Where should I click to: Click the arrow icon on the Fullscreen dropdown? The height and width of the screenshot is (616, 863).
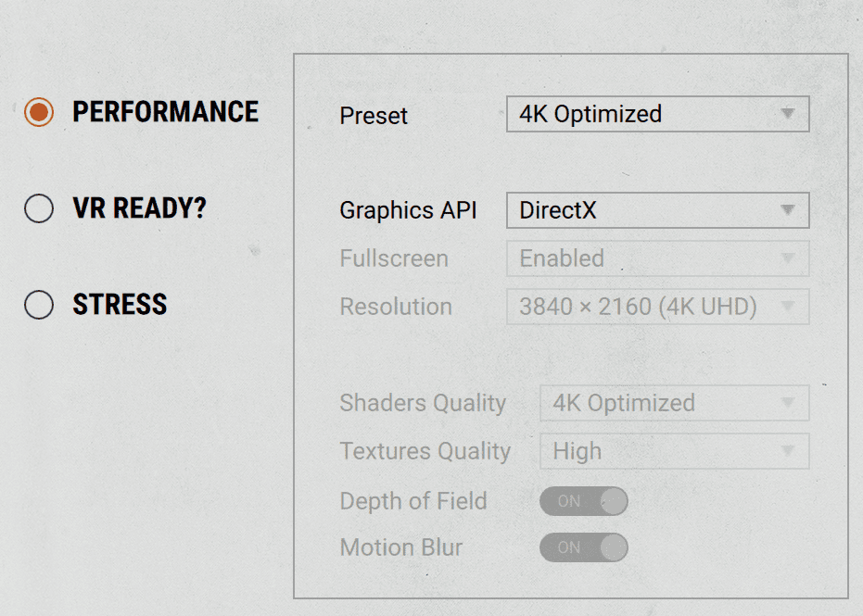[x=788, y=258]
